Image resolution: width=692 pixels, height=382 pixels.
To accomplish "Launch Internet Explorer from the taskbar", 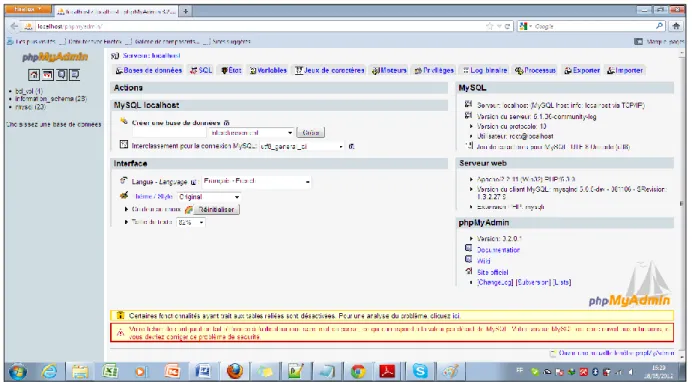I will [x=49, y=371].
